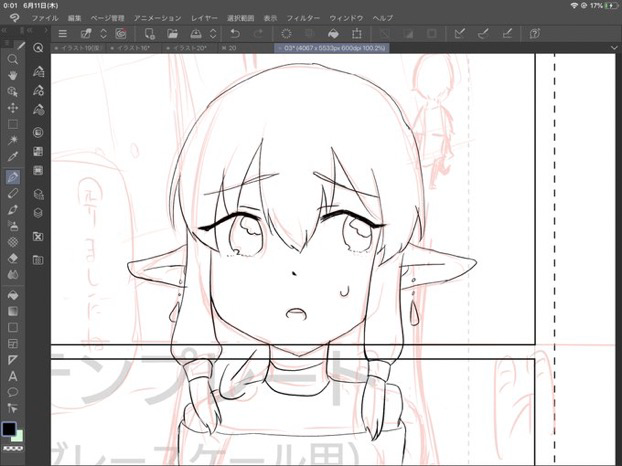Image resolution: width=622 pixels, height=466 pixels.
Task: Open the 表示 menu
Action: 271,18
